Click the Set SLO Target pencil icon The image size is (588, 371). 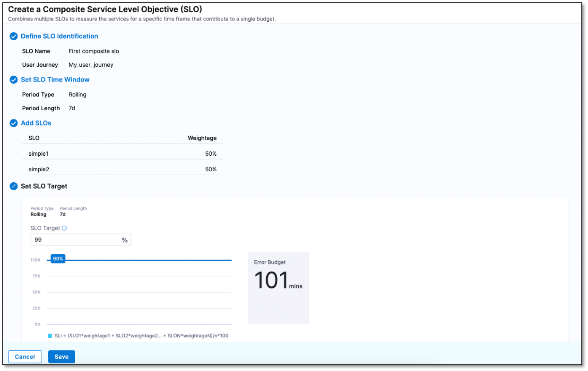[14, 186]
